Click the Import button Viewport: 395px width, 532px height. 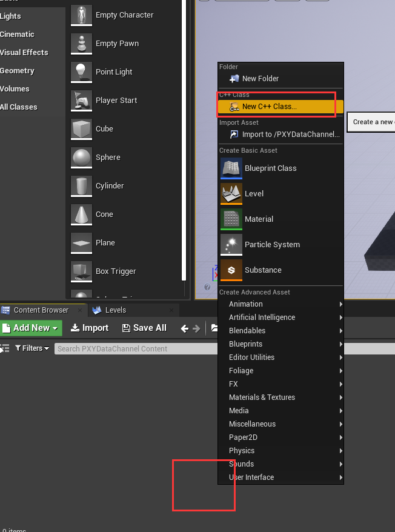(x=90, y=328)
